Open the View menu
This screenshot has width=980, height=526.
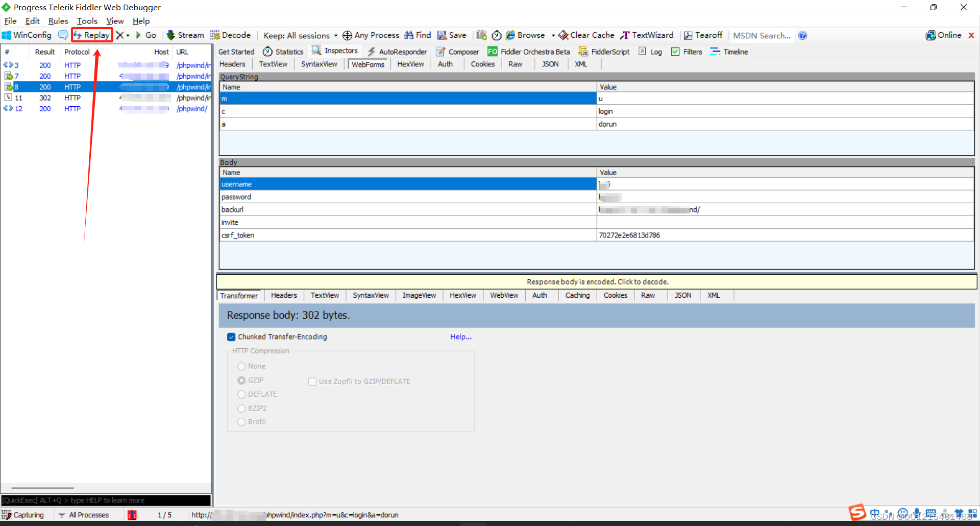115,21
